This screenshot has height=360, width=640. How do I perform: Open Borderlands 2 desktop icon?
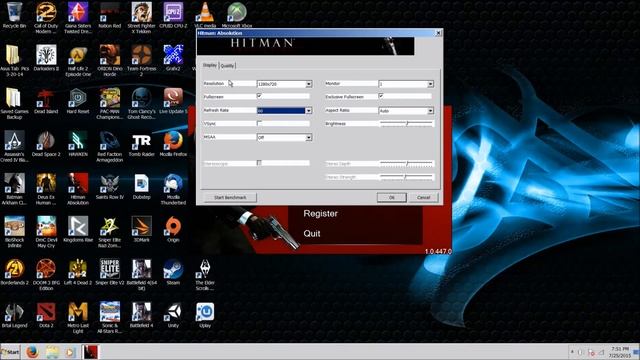[x=14, y=271]
